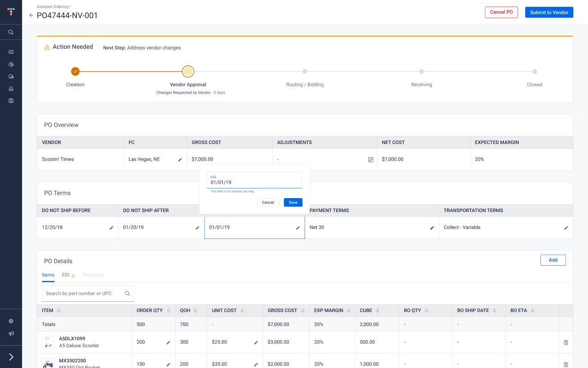Sort table by UNIT COST column

point(243,311)
